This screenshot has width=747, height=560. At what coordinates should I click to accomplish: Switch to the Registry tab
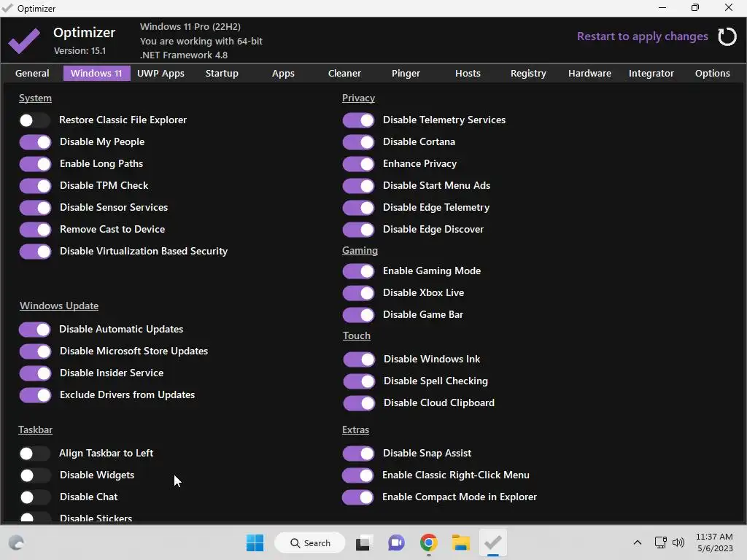(528, 74)
